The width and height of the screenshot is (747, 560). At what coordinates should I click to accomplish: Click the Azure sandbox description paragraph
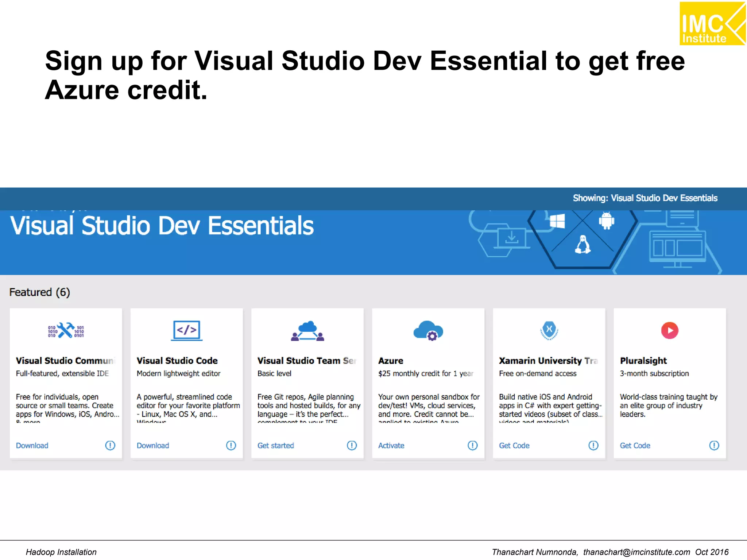click(429, 408)
